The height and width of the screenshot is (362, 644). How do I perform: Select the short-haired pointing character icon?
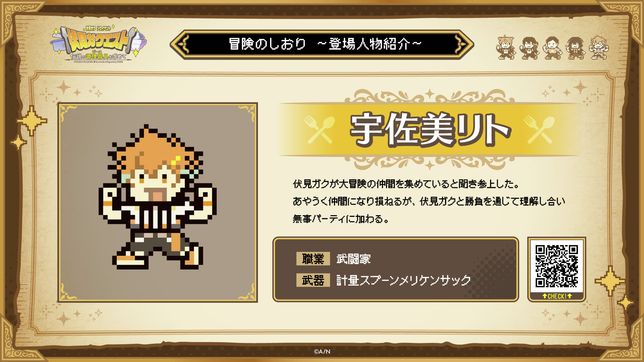(x=552, y=48)
